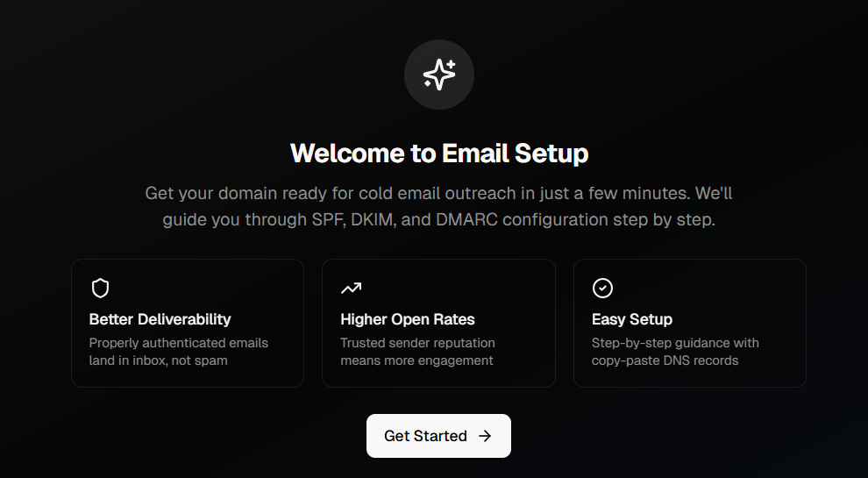Select the Higher Open Rates title
Image resolution: width=868 pixels, height=478 pixels.
(408, 319)
